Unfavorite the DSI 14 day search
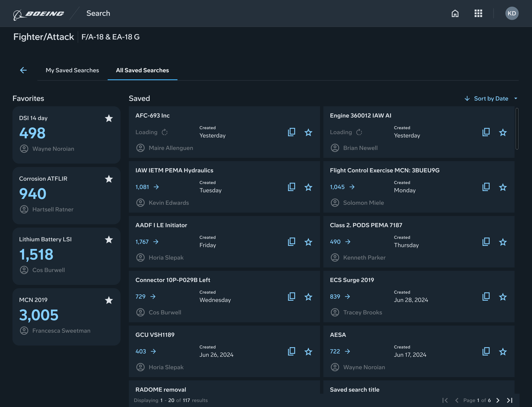532x407 pixels. click(x=109, y=118)
